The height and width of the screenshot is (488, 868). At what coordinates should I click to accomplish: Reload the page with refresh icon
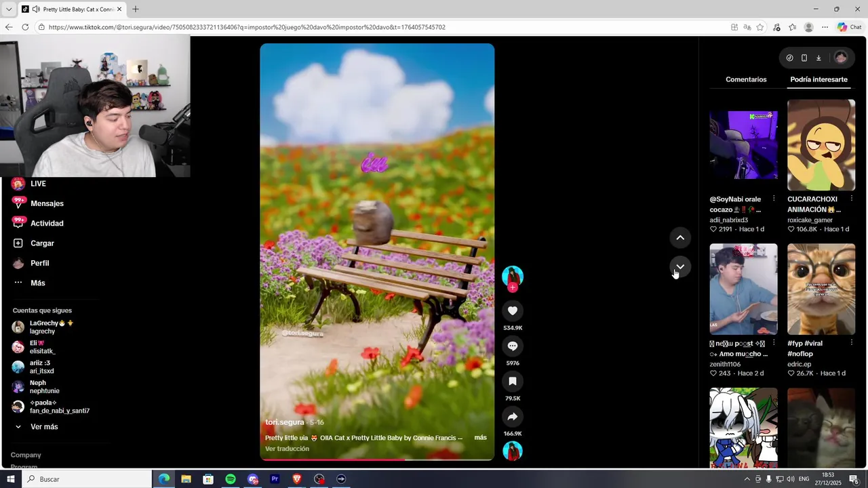click(x=25, y=27)
